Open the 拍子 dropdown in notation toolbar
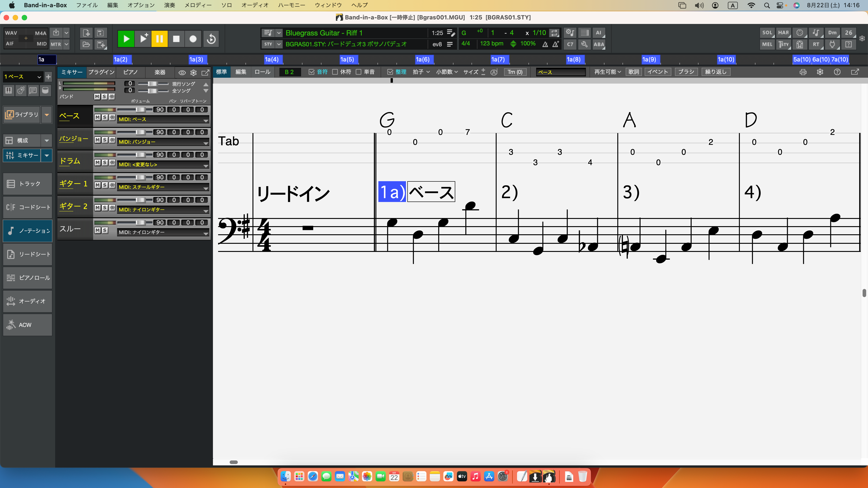868x488 pixels. [421, 72]
